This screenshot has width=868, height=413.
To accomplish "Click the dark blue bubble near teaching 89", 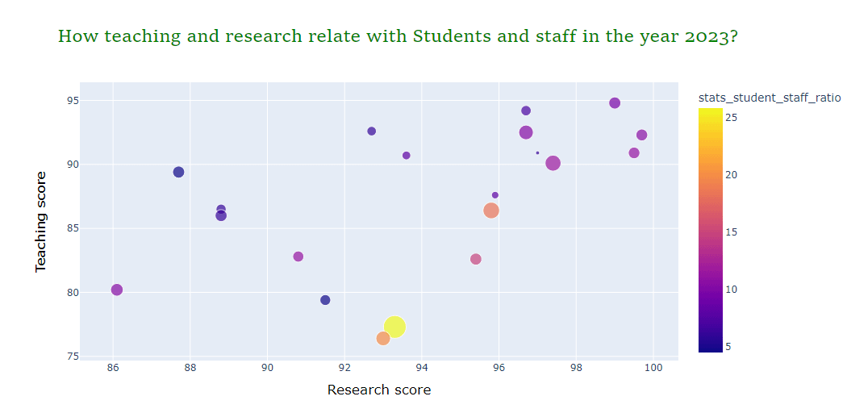I will click(x=178, y=172).
